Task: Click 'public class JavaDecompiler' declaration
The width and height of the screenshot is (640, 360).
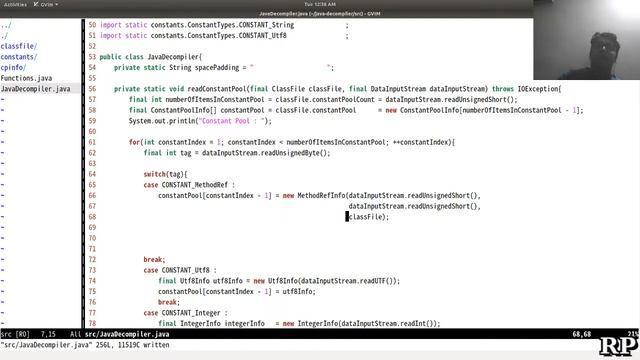Action: point(149,57)
